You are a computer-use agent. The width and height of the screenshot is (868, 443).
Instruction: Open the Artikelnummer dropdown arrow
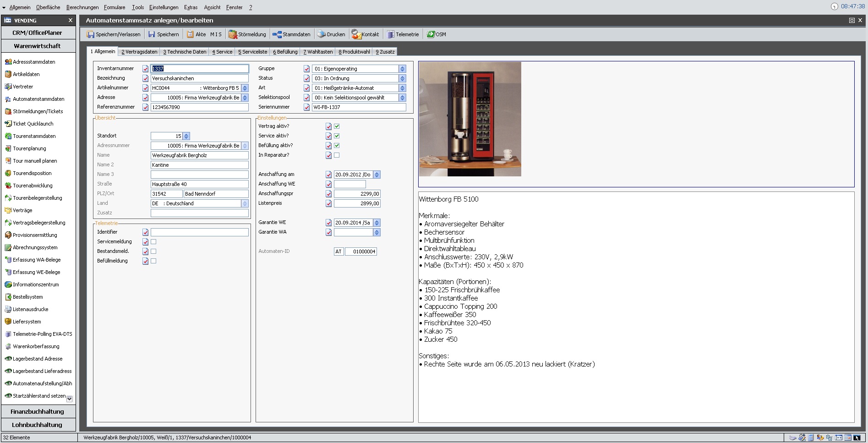(245, 88)
